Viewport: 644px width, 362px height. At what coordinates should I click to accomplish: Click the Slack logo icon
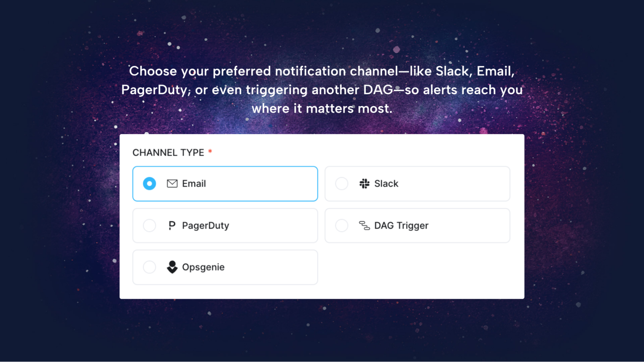pyautogui.click(x=364, y=184)
